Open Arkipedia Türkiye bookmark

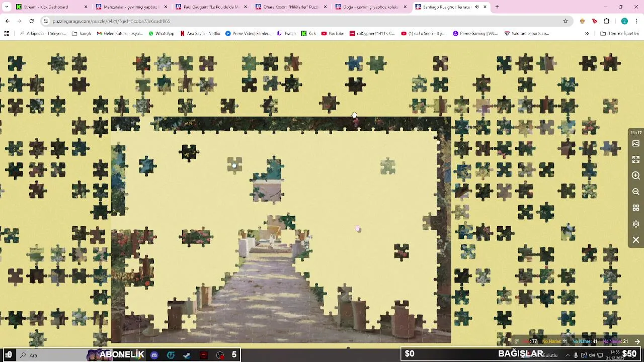(x=42, y=34)
